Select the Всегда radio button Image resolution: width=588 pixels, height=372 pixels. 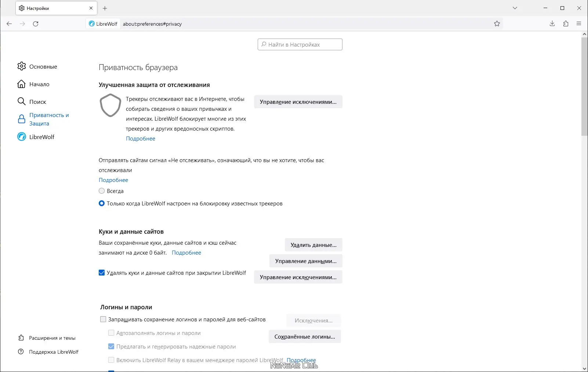102,191
